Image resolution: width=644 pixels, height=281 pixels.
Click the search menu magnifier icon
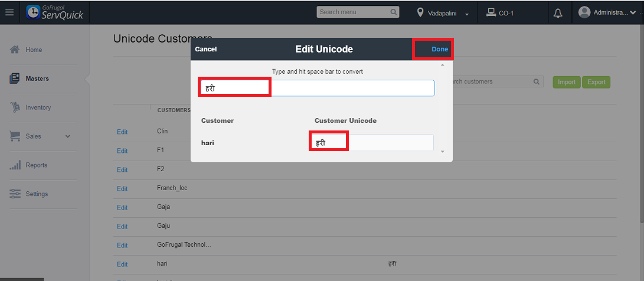(x=394, y=12)
